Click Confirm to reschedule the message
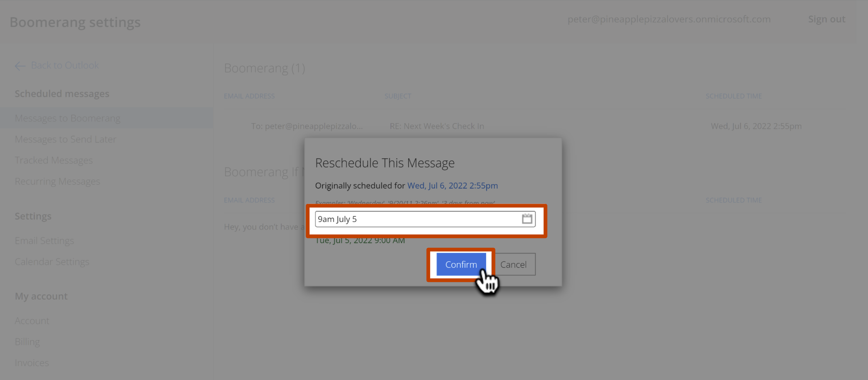 pos(461,264)
